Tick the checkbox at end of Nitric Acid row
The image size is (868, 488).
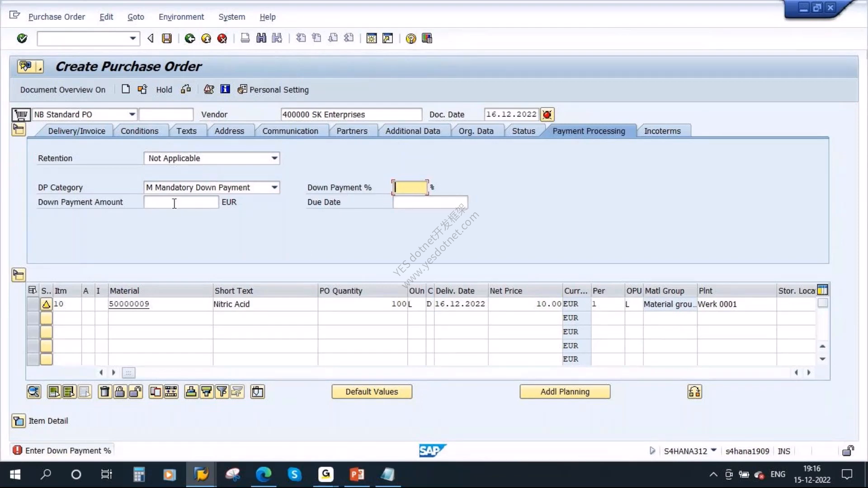(x=823, y=303)
